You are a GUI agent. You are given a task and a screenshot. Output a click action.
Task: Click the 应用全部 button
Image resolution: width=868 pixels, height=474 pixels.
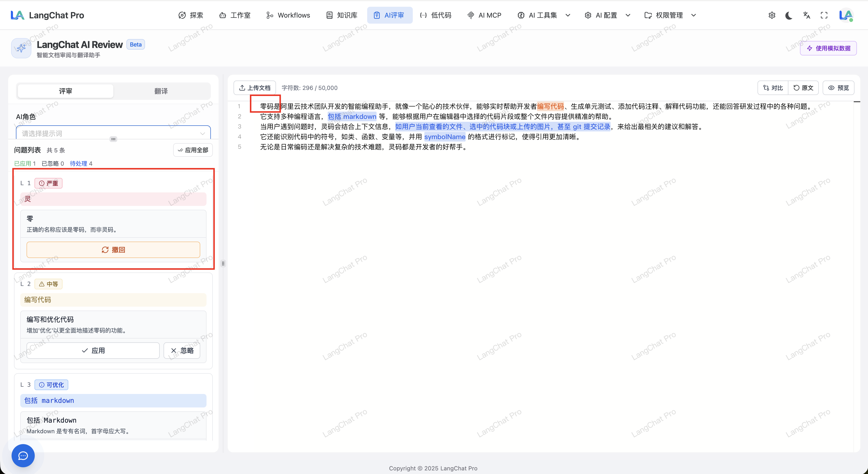193,150
